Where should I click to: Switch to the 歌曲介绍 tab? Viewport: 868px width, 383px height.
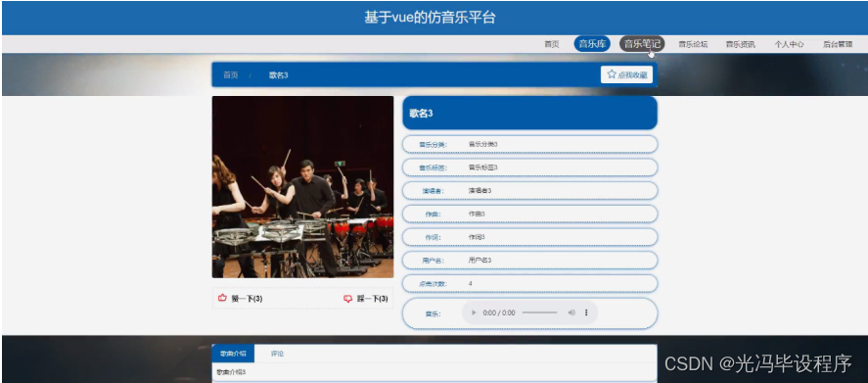(233, 354)
